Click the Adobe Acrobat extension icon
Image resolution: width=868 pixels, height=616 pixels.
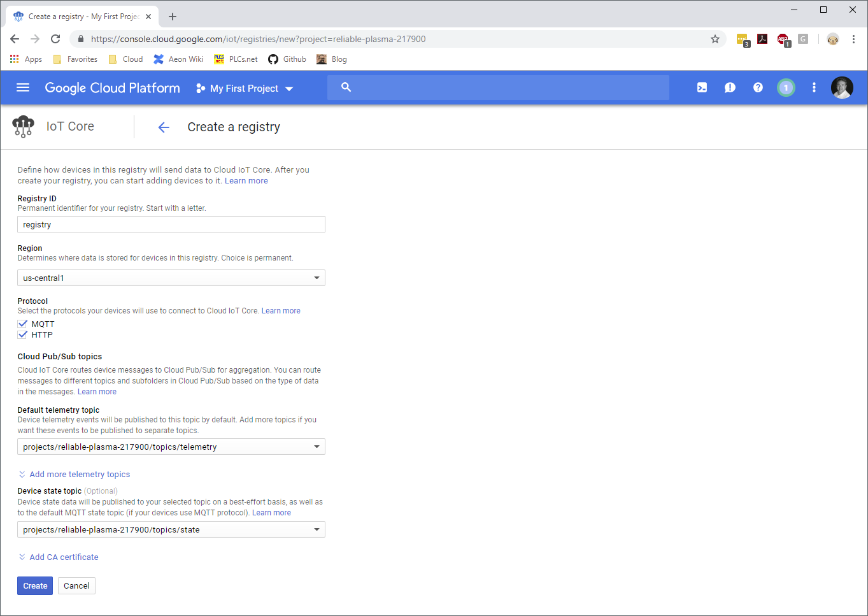(762, 39)
